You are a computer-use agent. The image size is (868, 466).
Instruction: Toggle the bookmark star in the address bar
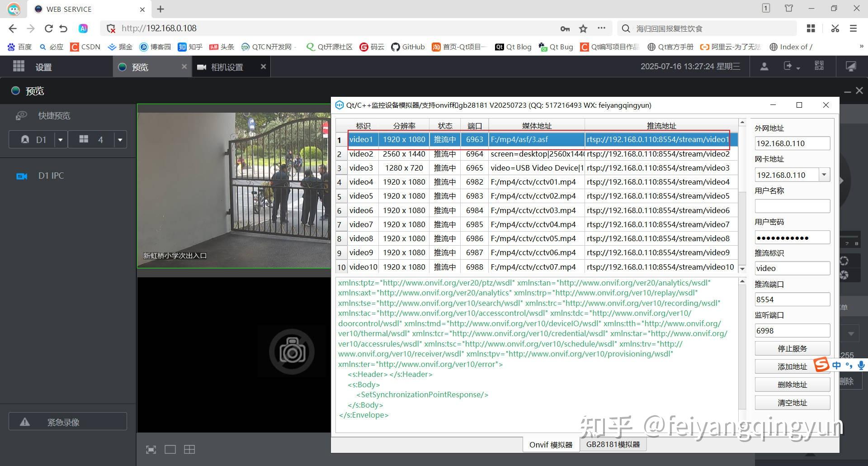(583, 28)
